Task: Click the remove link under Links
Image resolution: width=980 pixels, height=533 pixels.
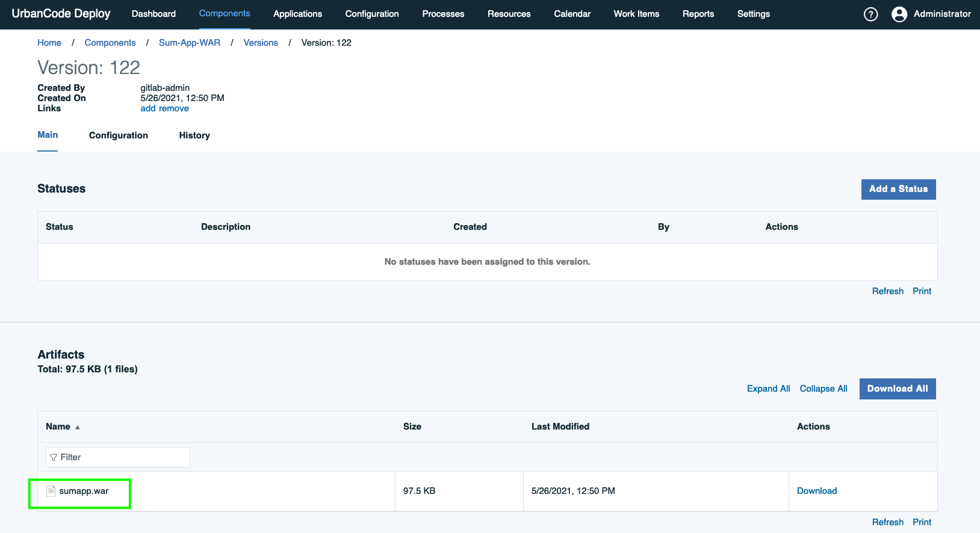Action: pos(174,108)
